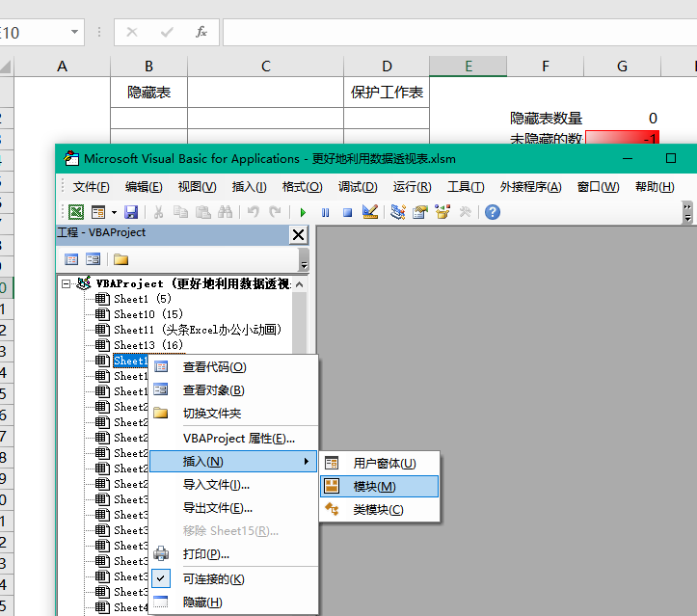The width and height of the screenshot is (697, 616).
Task: Save the VBA project with the floppy icon
Action: point(131,212)
